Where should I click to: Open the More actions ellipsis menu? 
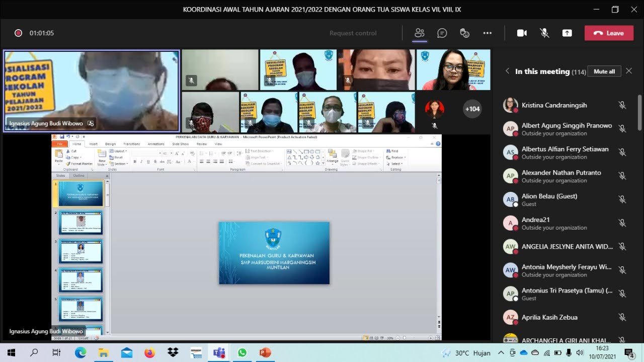pos(488,33)
